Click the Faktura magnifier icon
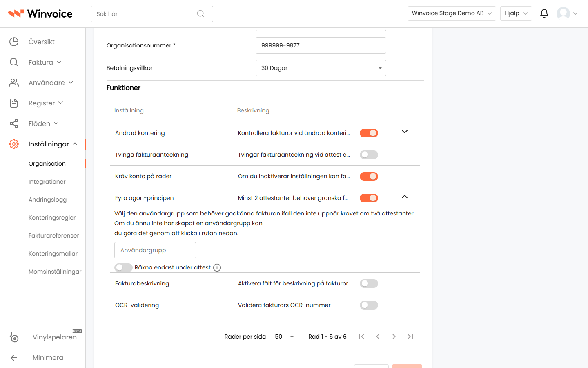The width and height of the screenshot is (588, 368). pos(14,62)
